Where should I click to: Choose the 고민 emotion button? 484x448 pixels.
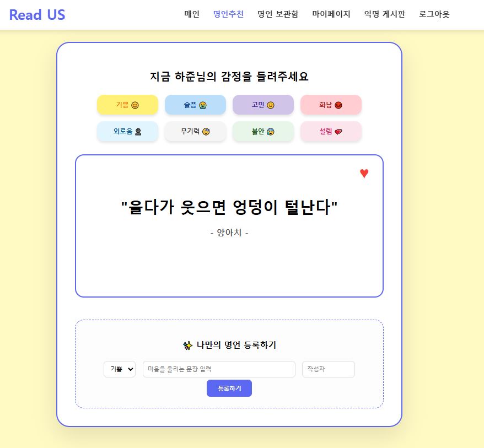tap(263, 105)
